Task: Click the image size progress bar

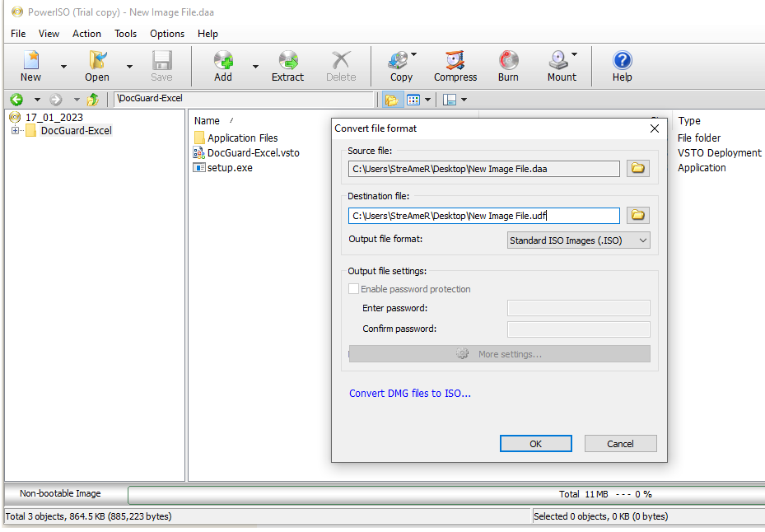Action: click(446, 494)
